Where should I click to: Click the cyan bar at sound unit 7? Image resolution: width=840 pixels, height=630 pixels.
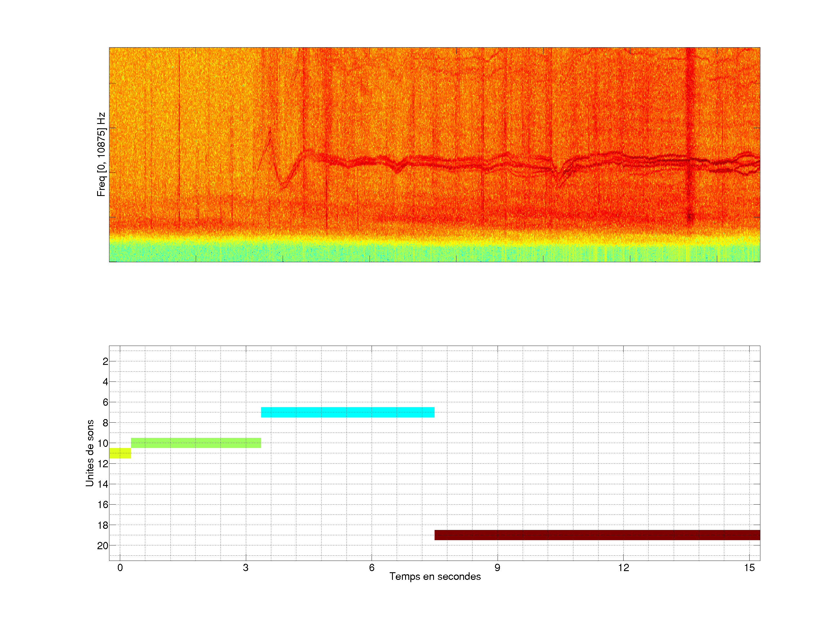point(347,412)
